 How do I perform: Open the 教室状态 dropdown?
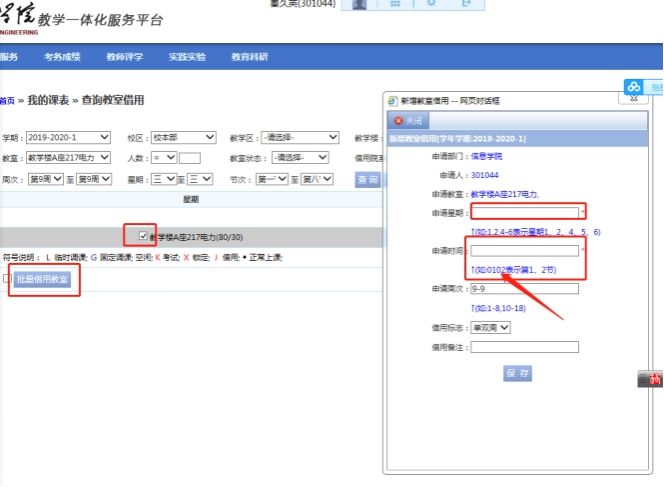point(302,158)
